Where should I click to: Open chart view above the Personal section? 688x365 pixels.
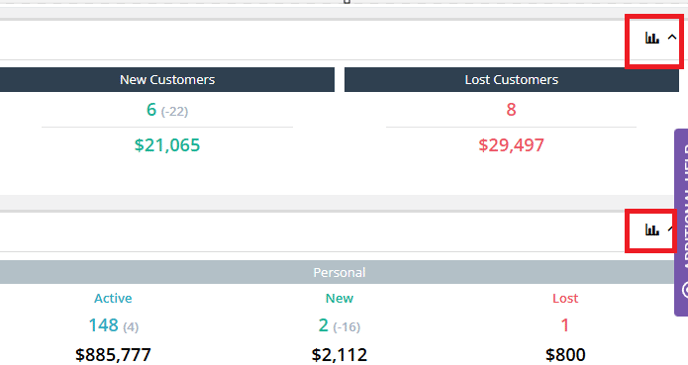tap(652, 229)
